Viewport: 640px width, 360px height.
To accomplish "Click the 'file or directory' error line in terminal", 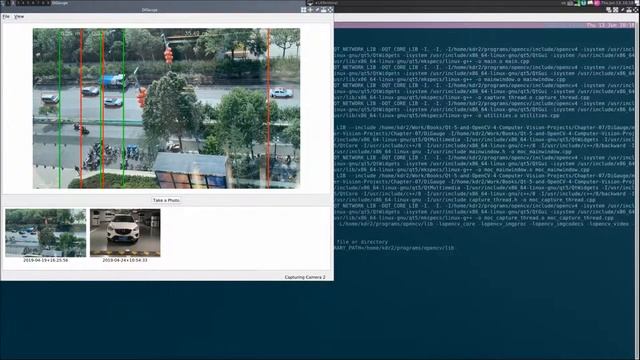I will tap(362, 242).
